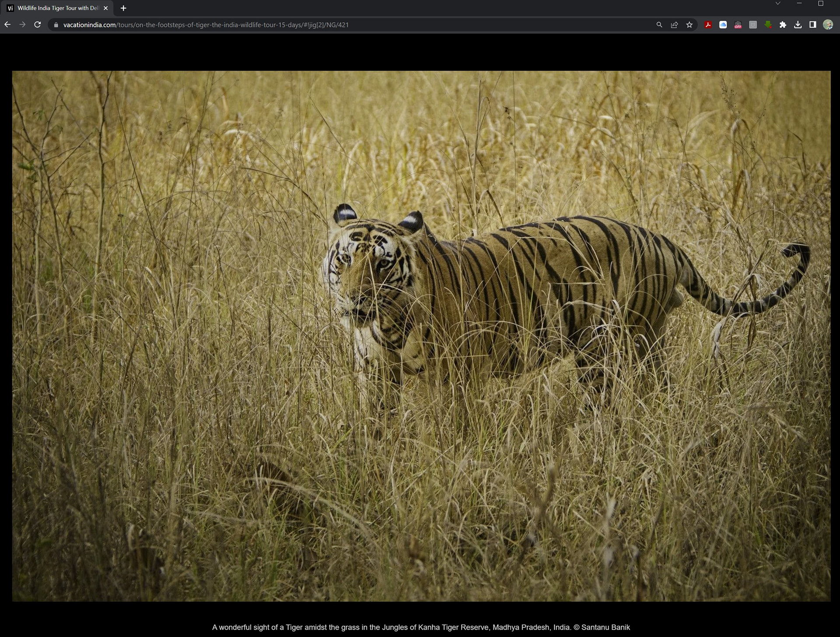Open the Extensions puzzle menu

783,25
